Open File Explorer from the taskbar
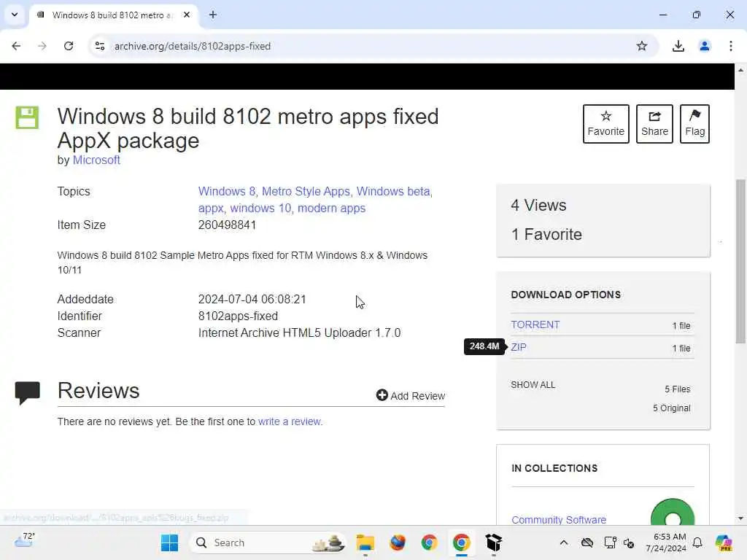The height and width of the screenshot is (560, 747). (365, 542)
